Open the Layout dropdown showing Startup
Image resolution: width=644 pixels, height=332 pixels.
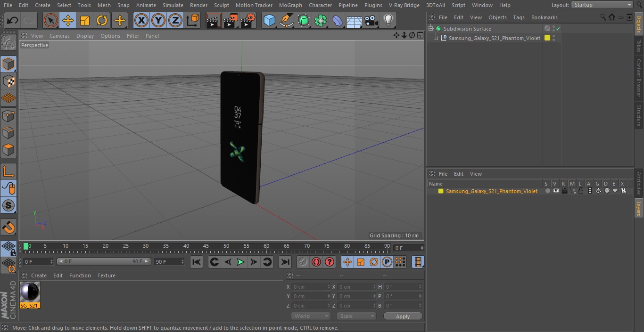click(603, 5)
